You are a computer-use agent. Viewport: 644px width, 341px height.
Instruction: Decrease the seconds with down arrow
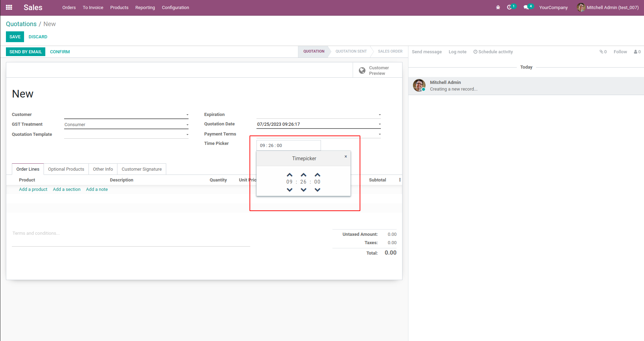click(317, 190)
